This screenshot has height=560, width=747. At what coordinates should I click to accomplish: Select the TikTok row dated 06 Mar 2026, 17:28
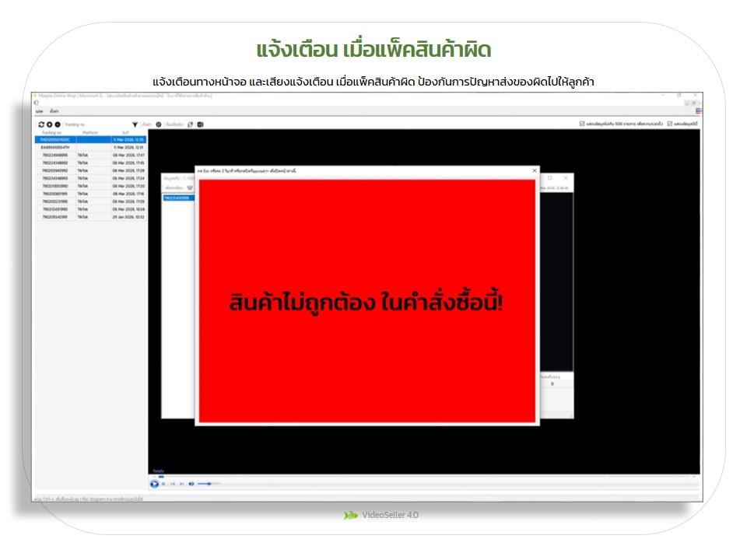pos(90,170)
